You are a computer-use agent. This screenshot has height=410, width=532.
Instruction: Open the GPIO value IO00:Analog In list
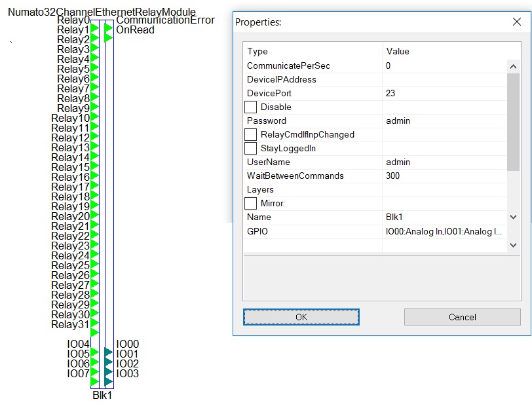(444, 231)
